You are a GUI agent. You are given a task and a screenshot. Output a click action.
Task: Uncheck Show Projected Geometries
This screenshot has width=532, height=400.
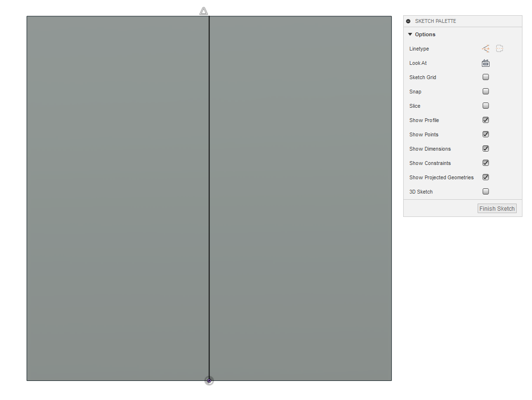486,177
